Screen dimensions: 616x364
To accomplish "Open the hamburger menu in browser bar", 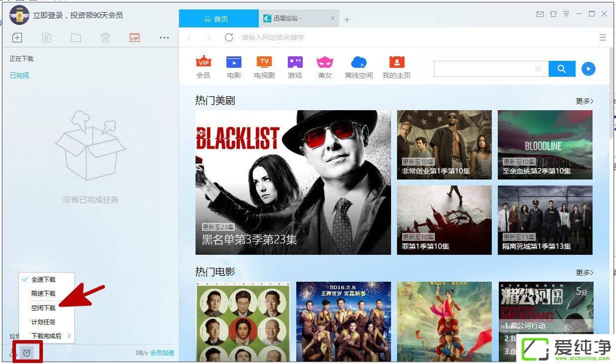I will (x=603, y=37).
